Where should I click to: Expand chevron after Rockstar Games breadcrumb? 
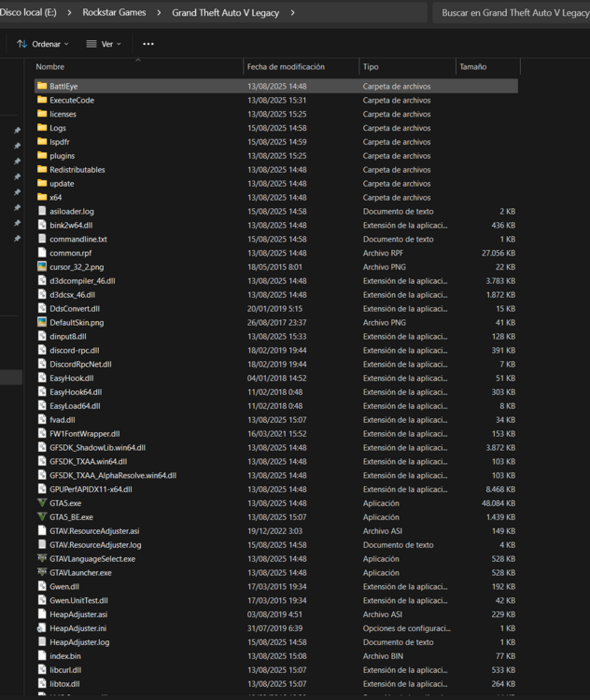click(159, 12)
